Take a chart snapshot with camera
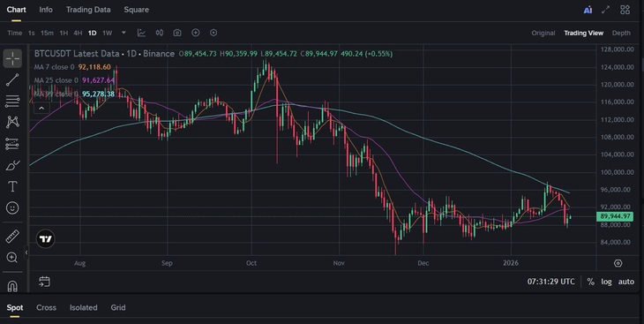 [177, 33]
